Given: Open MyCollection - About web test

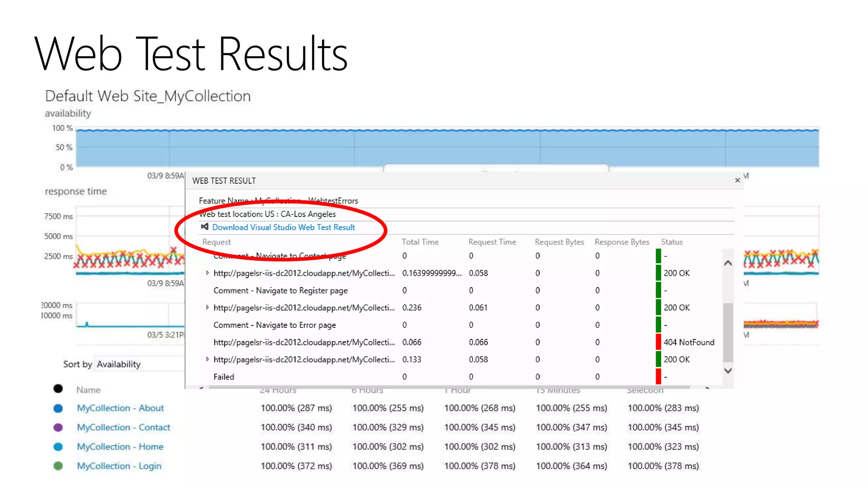Looking at the screenshot, I should (120, 408).
